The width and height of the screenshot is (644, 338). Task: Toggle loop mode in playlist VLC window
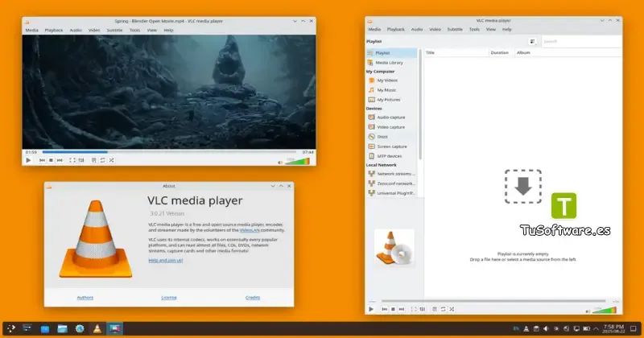pyautogui.click(x=444, y=309)
